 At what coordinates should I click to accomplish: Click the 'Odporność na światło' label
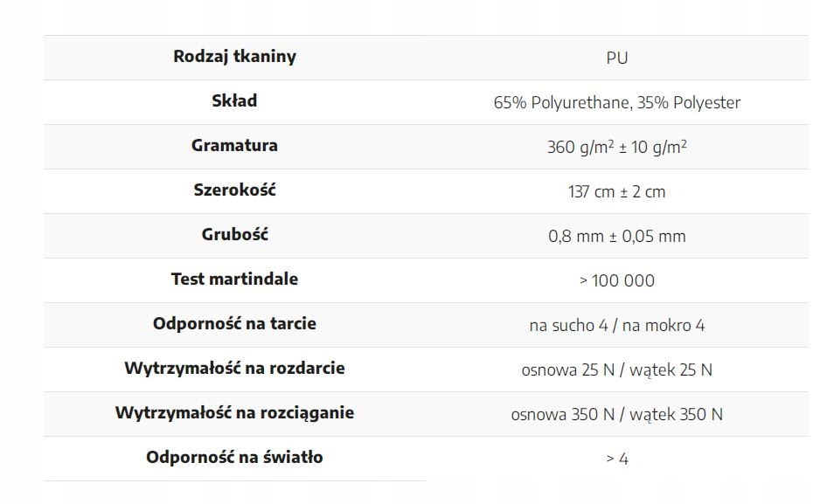coord(234,458)
